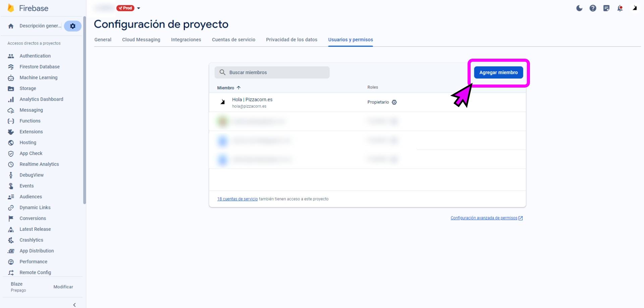Open the Prod environment dropdown
Screen dimensions: 644x308
pos(139,8)
